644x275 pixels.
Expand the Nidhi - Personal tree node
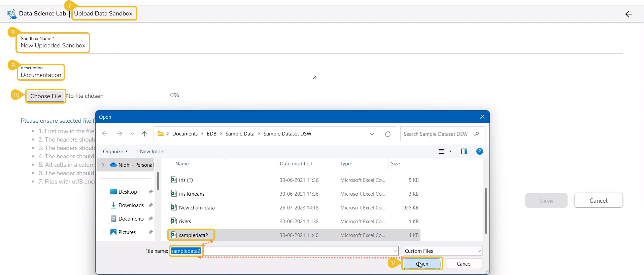click(x=103, y=165)
